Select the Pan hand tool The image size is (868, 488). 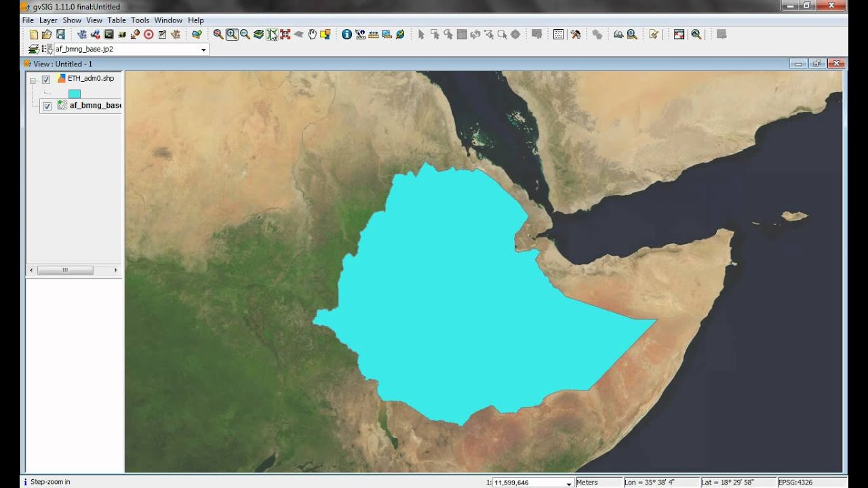[312, 35]
